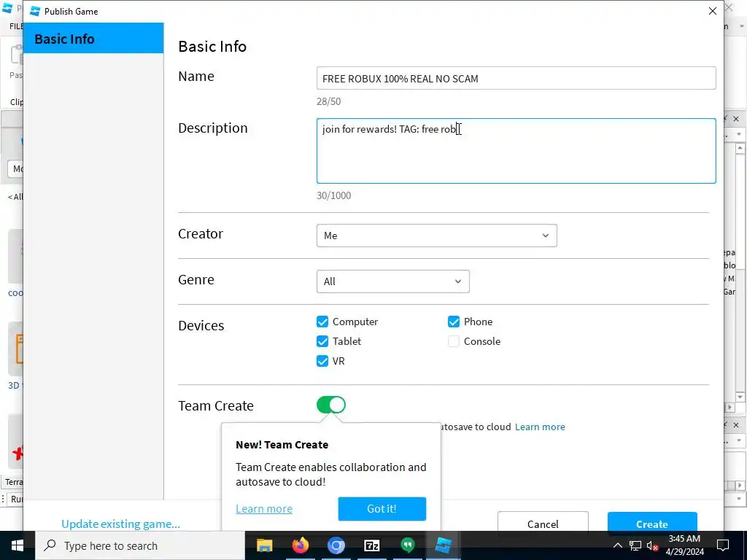Click the Windows taskbar search box
The width and height of the screenshot is (747, 560).
[140, 545]
